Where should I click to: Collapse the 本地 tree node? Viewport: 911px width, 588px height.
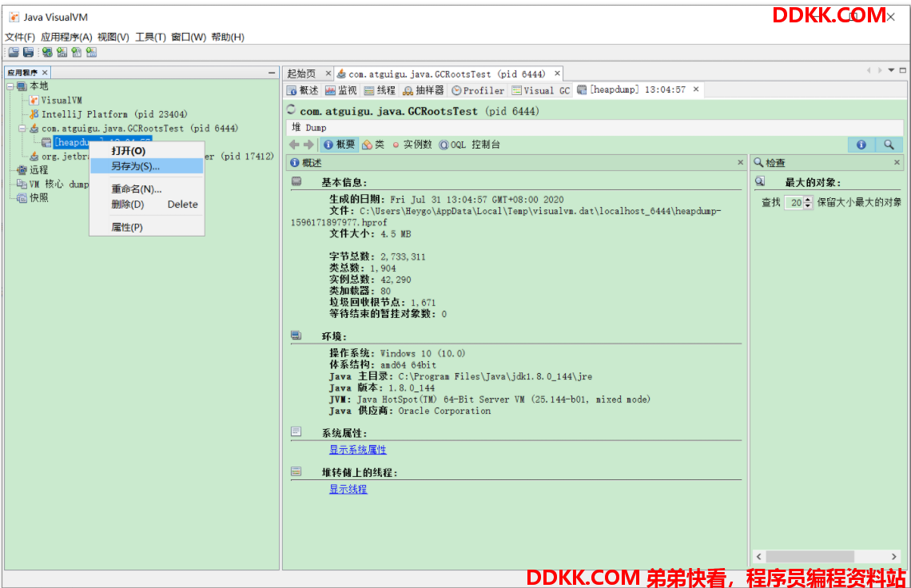10,86
